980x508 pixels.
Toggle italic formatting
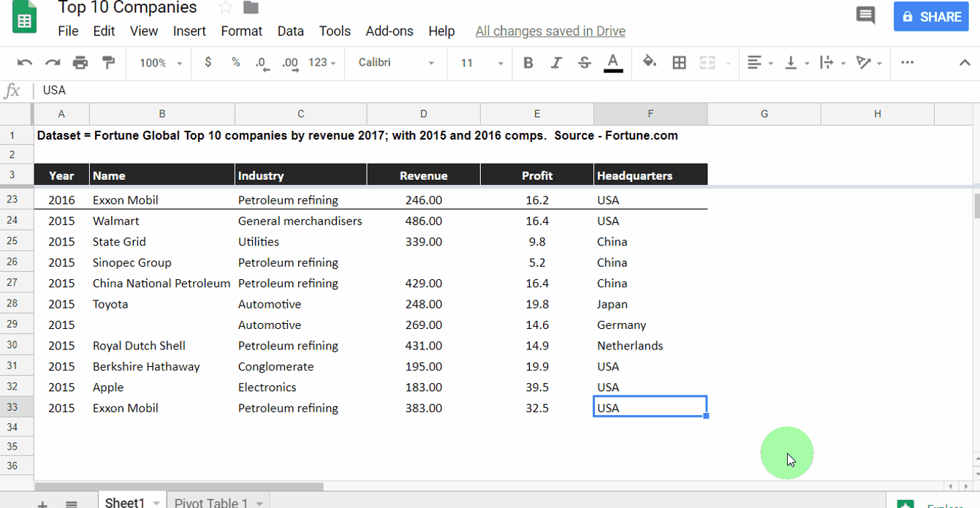pos(556,63)
